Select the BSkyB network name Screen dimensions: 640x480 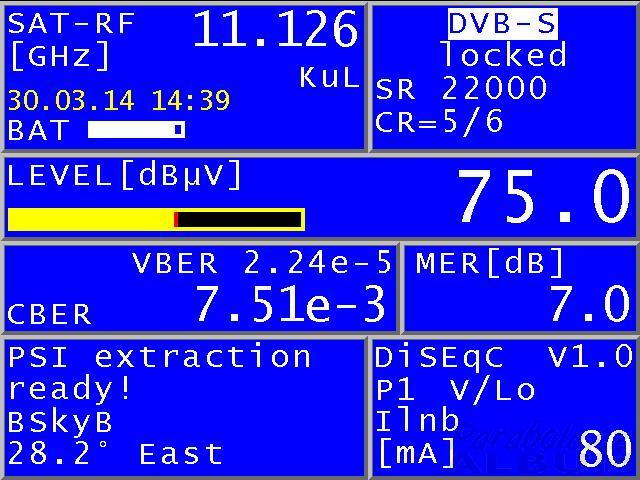pos(60,423)
